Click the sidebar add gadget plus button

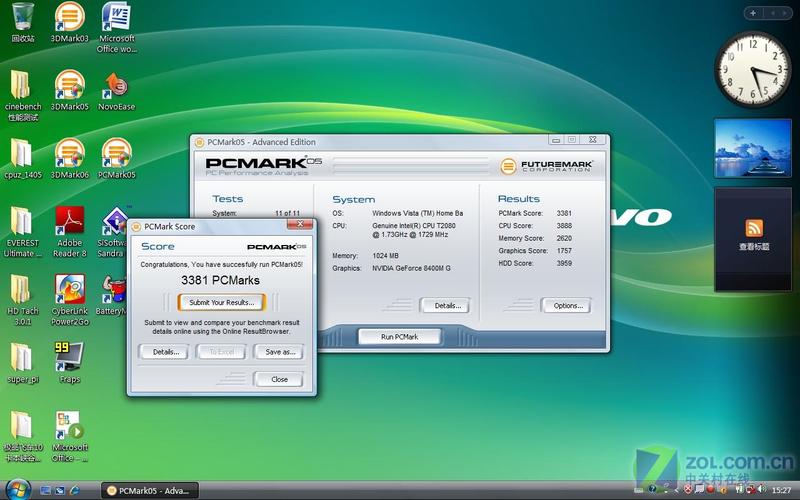click(754, 13)
